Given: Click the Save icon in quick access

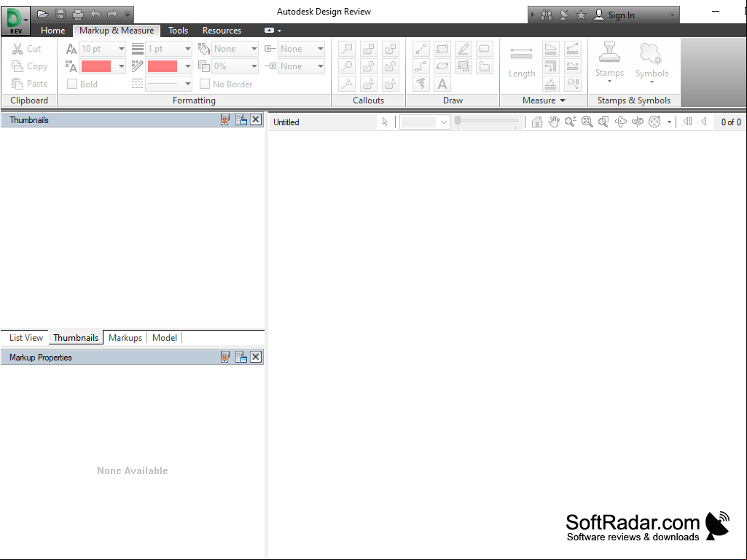Looking at the screenshot, I should [60, 15].
